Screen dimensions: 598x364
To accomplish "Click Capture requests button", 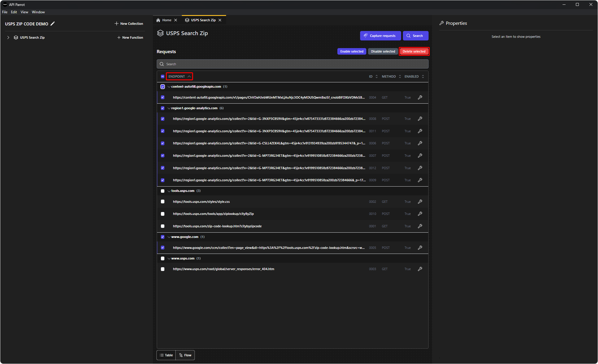I will click(x=380, y=36).
